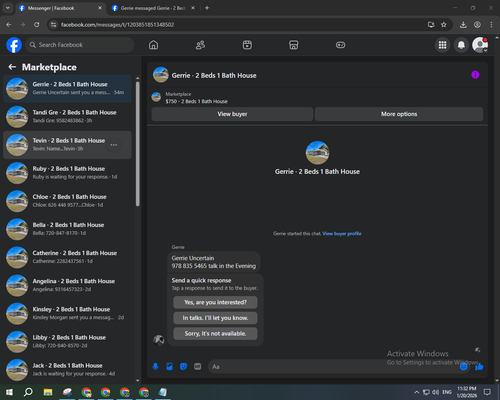
Task: Open the Facebook Home icon
Action: [153, 45]
